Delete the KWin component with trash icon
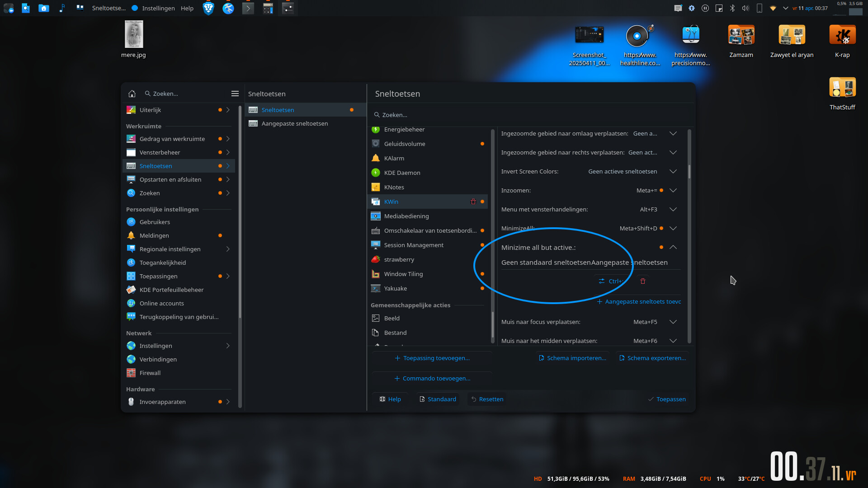 click(473, 202)
